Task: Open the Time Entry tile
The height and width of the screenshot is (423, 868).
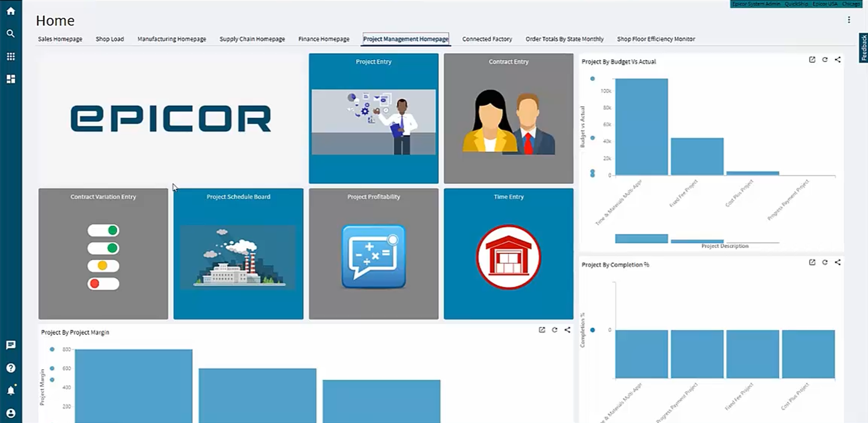Action: coord(509,254)
